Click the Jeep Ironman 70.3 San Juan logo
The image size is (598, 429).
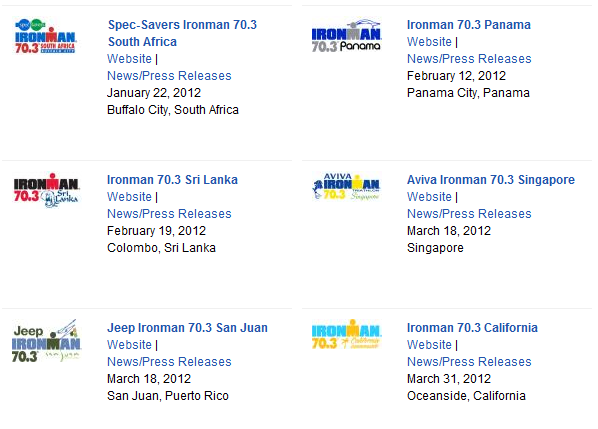click(x=46, y=341)
